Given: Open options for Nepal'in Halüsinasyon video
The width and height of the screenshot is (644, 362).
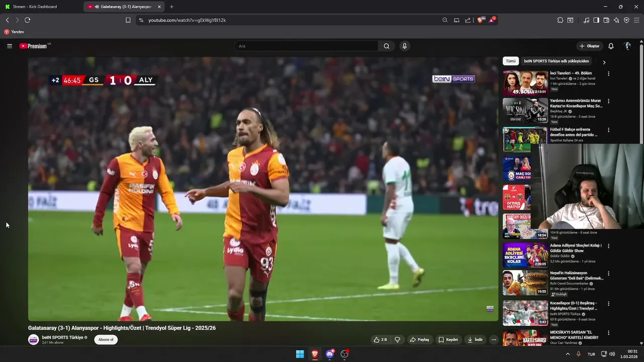Looking at the screenshot, I should pyautogui.click(x=608, y=274).
